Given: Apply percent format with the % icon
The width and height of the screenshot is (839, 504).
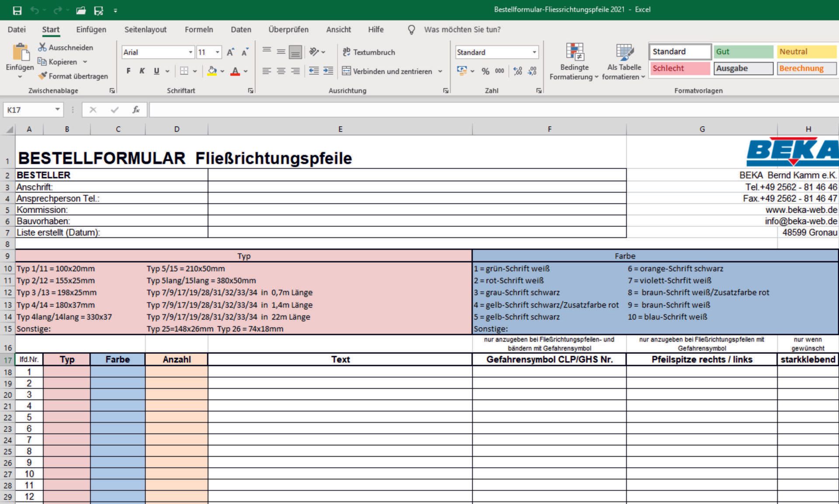Looking at the screenshot, I should pyautogui.click(x=485, y=71).
